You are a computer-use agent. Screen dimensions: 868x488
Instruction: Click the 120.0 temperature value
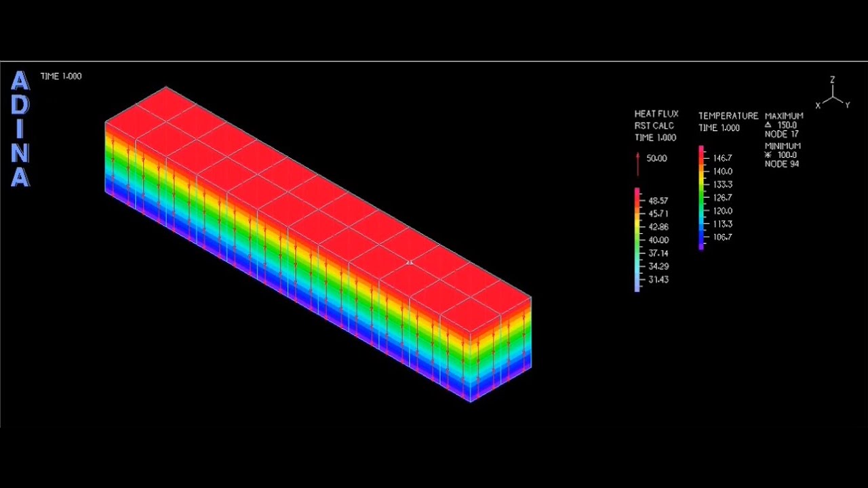pyautogui.click(x=722, y=211)
